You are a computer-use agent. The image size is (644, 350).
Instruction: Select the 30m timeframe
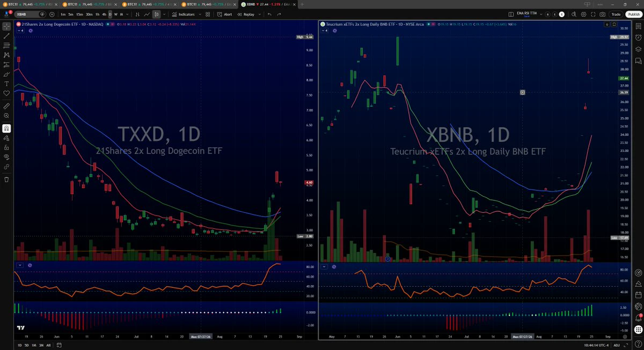(x=89, y=14)
